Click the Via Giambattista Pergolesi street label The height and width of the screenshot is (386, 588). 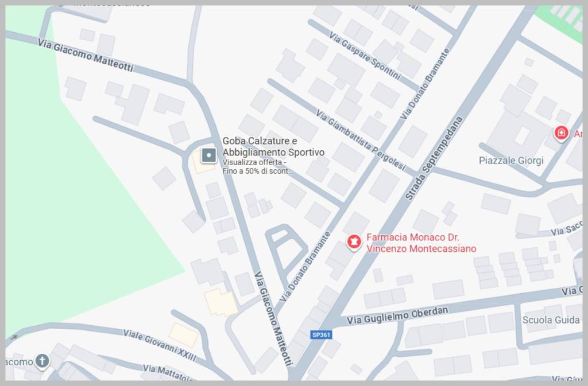[361, 139]
